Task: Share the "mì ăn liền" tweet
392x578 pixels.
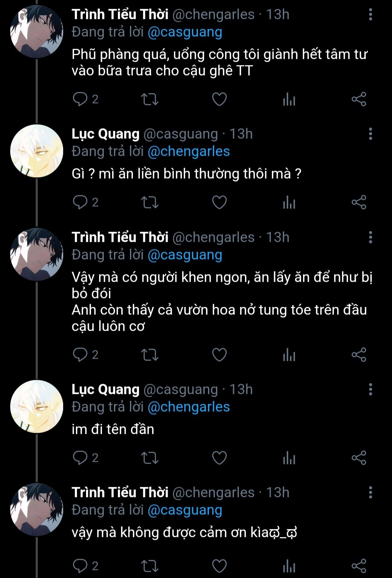Action: [x=359, y=202]
